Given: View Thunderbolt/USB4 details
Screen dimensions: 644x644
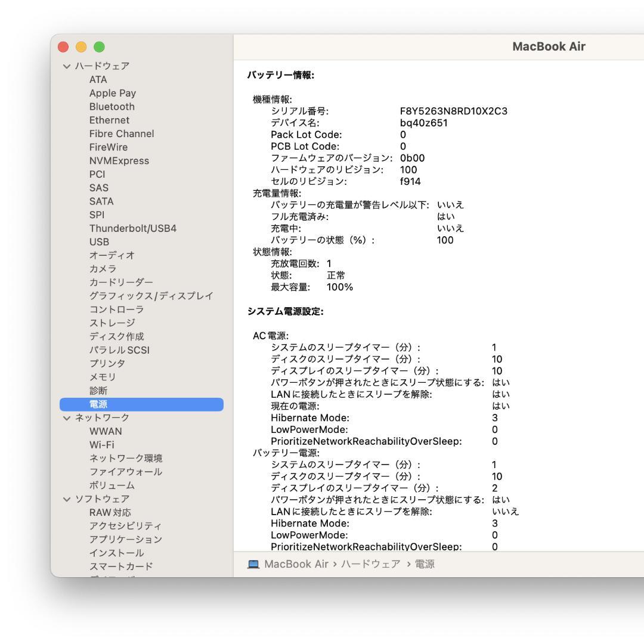Looking at the screenshot, I should [132, 228].
